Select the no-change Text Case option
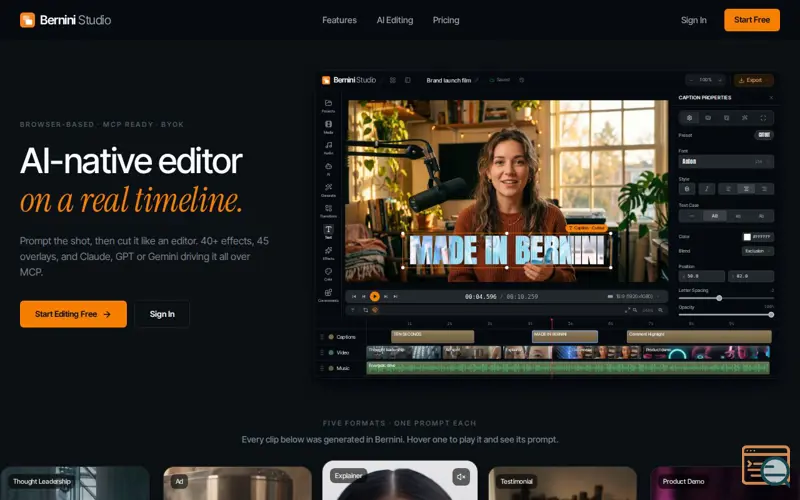 tap(691, 216)
